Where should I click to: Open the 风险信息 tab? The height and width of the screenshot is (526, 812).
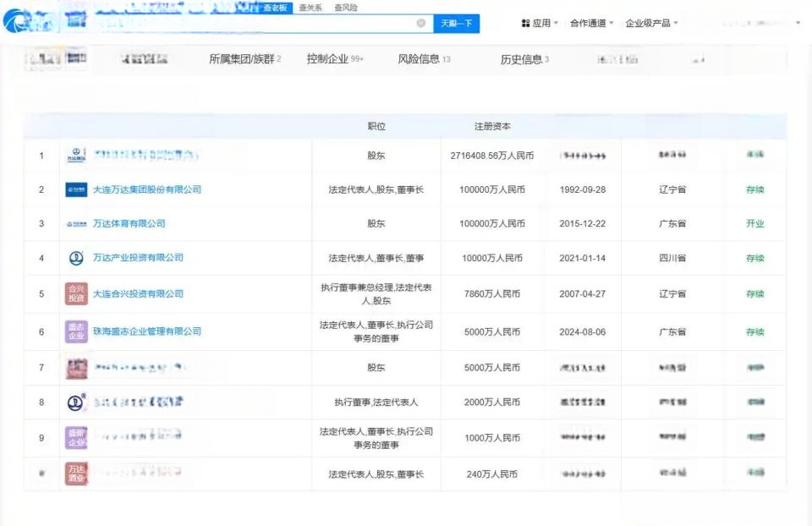424,59
